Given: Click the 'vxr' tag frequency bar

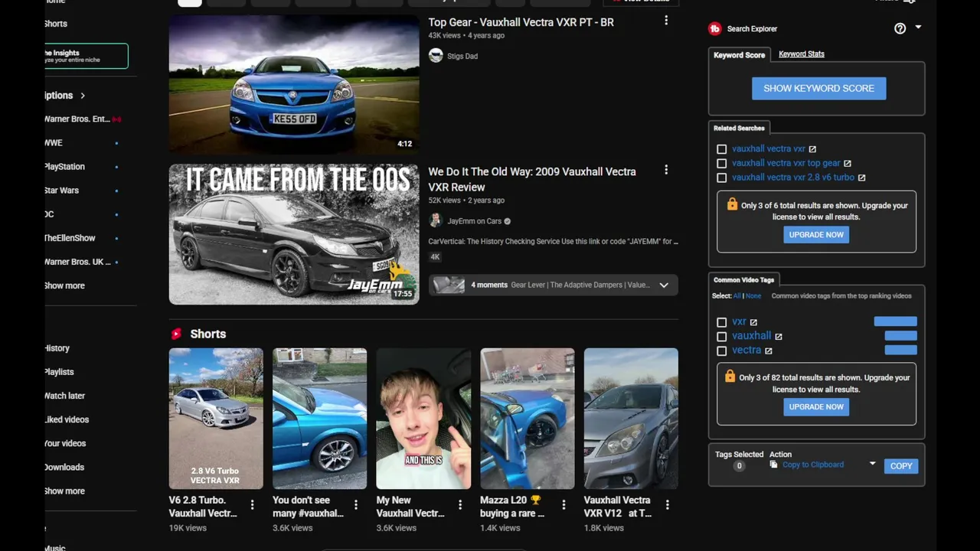Looking at the screenshot, I should [x=895, y=321].
